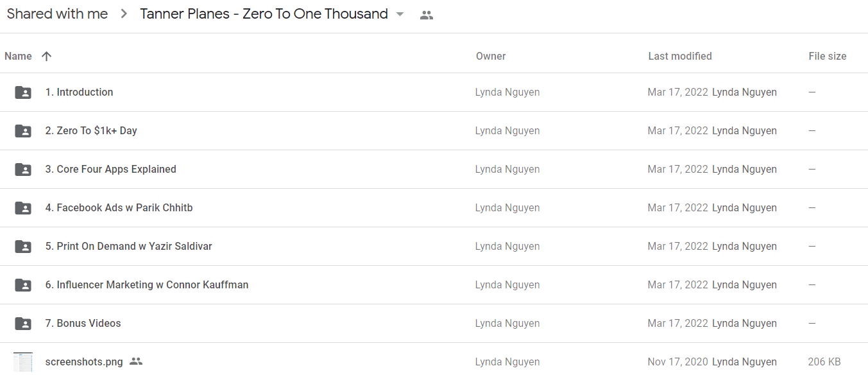The width and height of the screenshot is (868, 375).
Task: Go back to Shared with me
Action: click(57, 14)
